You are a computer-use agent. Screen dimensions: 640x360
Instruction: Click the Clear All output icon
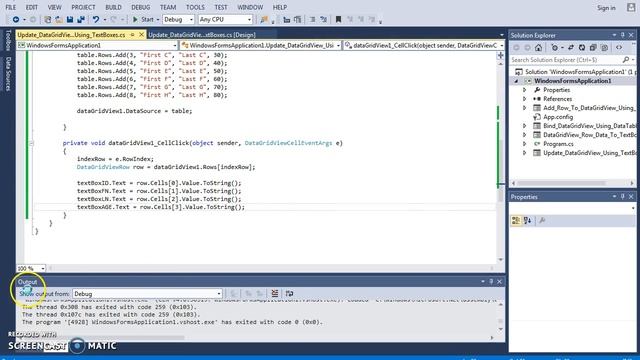pyautogui.click(x=275, y=293)
